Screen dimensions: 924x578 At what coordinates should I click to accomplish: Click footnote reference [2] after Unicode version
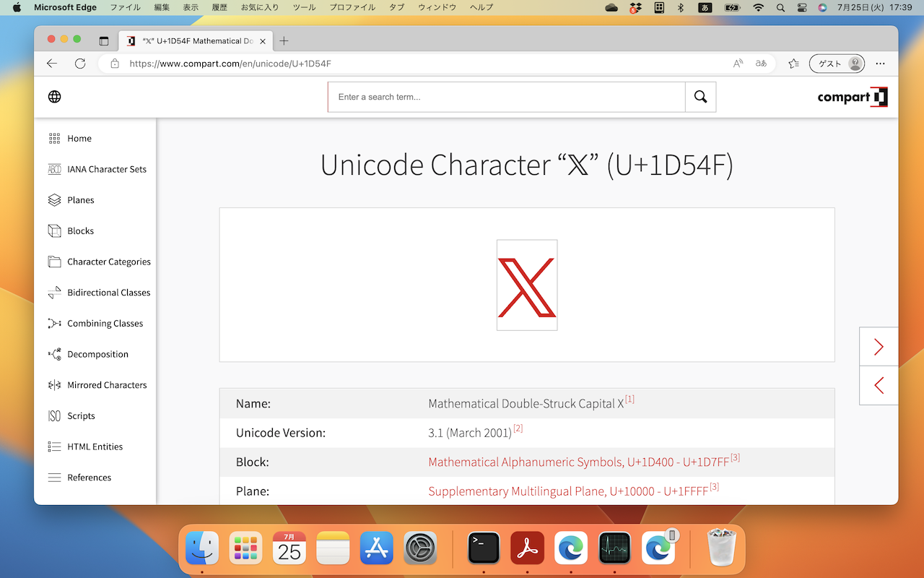click(518, 428)
